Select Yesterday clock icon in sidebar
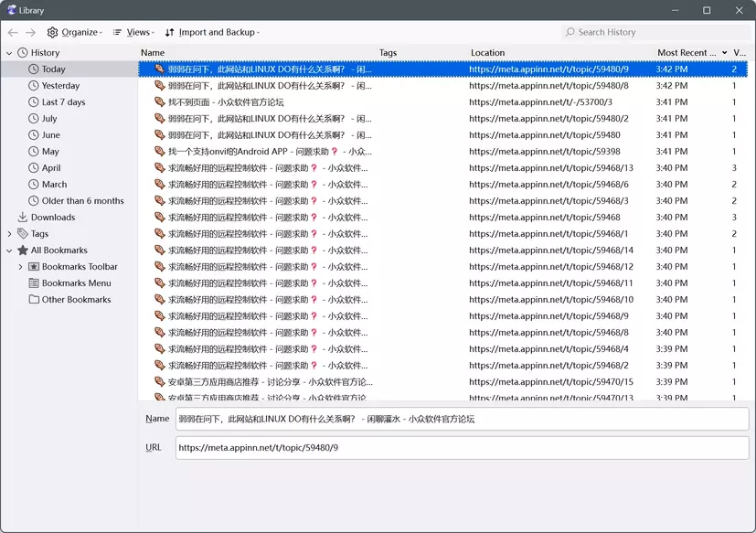The width and height of the screenshot is (756, 533). [34, 86]
